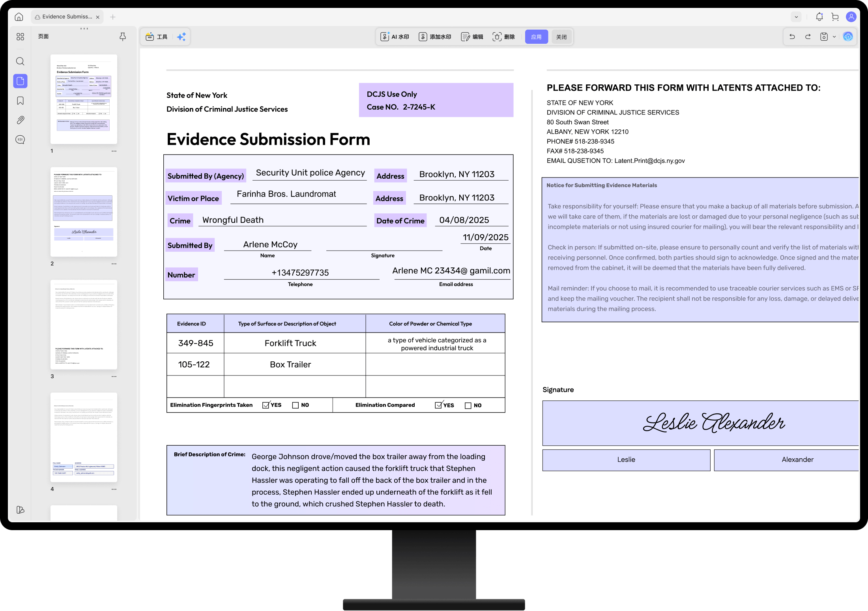The image size is (868, 611).
Task: Click the 关闭 close button
Action: tap(561, 37)
